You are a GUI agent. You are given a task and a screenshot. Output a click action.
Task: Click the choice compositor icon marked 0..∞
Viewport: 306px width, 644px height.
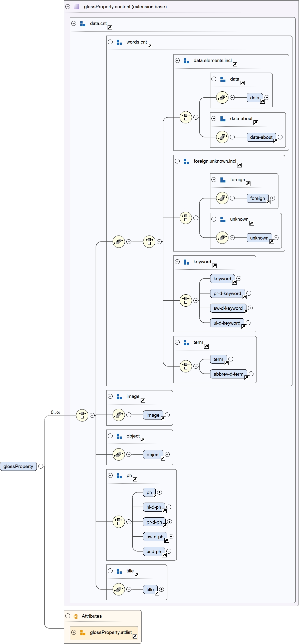[x=82, y=415]
